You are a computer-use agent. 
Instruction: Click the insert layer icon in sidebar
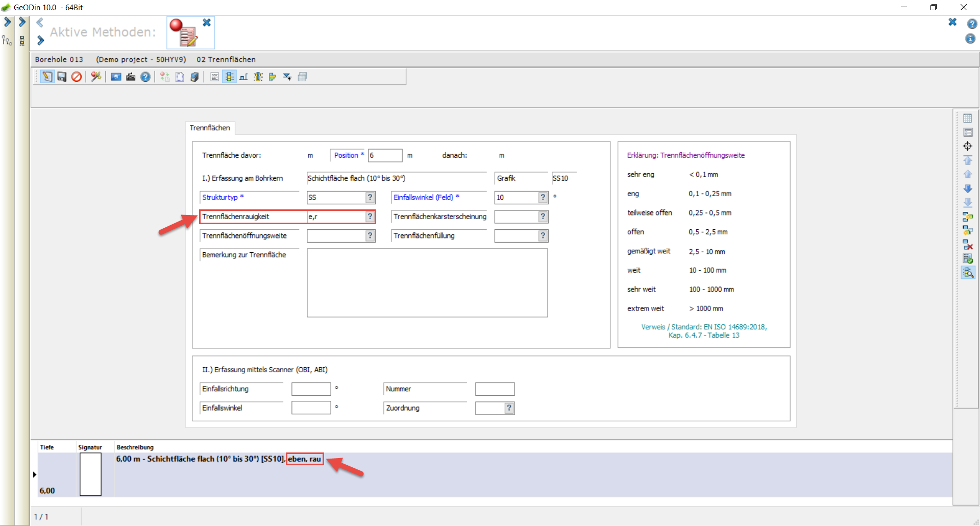(x=967, y=217)
